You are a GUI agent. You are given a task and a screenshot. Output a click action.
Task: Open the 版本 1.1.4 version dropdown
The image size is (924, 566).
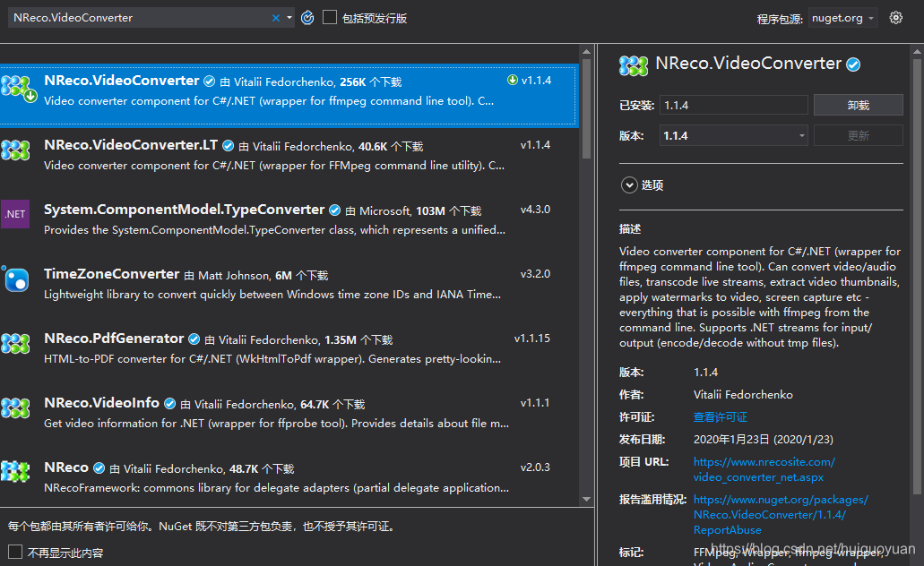[734, 135]
